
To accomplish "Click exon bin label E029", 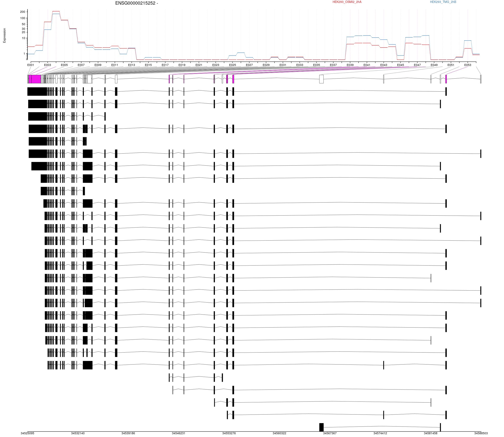I will [266, 65].
